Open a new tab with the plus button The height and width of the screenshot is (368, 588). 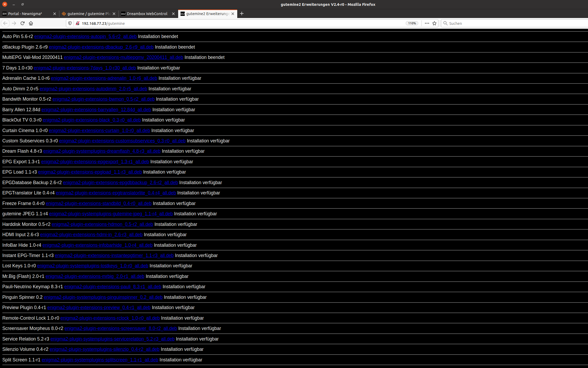(241, 13)
